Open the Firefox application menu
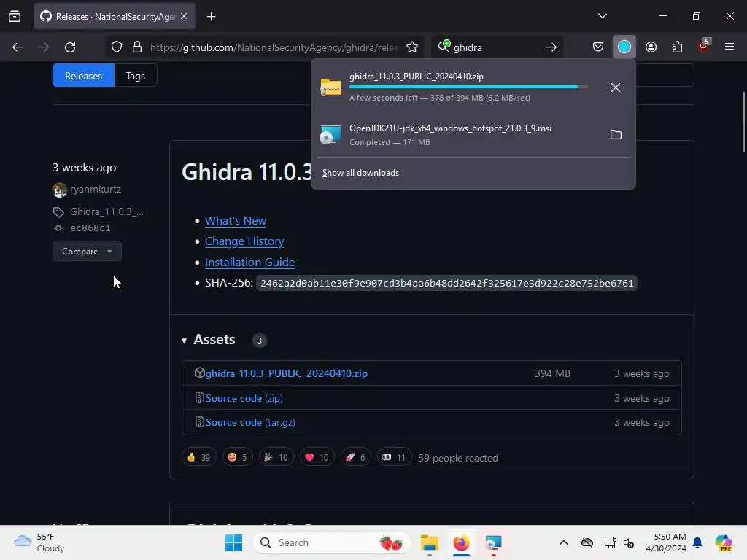747x560 pixels. (729, 47)
